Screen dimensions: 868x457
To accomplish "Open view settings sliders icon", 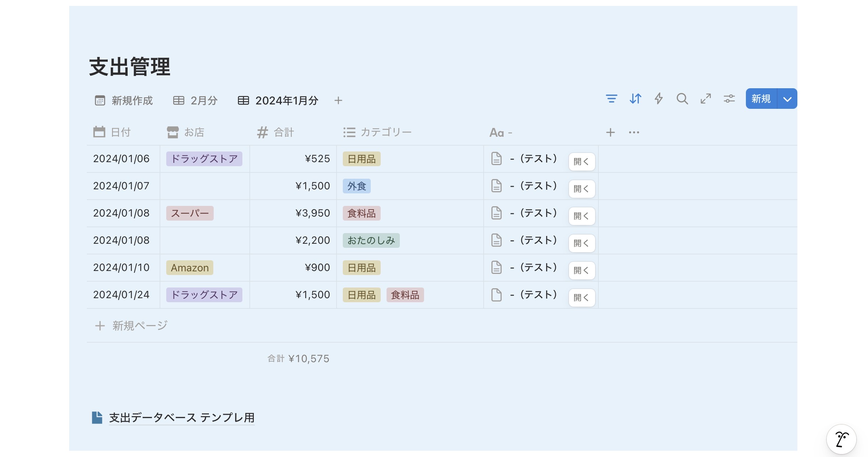I will point(729,99).
